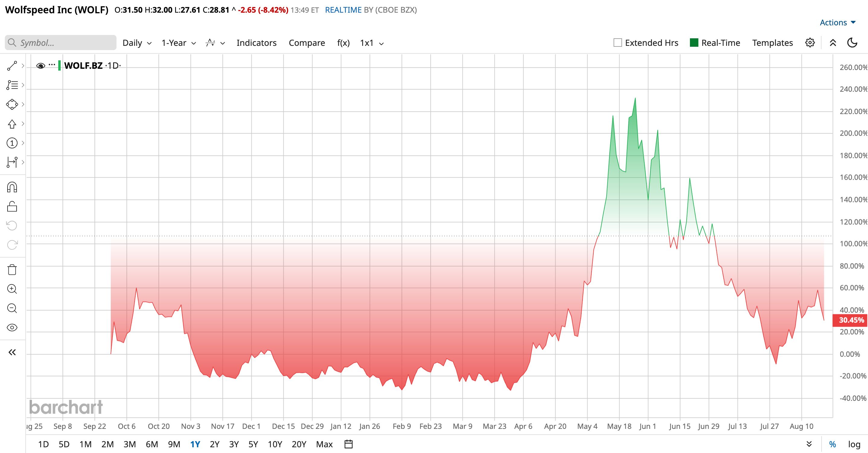Open chart settings gear icon
This screenshot has width=868, height=453.
coord(810,43)
